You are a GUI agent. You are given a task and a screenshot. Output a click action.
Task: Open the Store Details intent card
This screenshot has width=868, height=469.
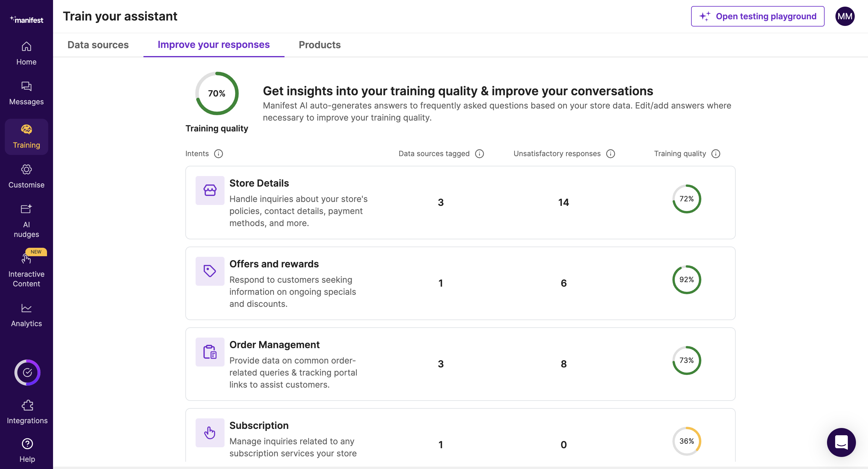click(259, 183)
